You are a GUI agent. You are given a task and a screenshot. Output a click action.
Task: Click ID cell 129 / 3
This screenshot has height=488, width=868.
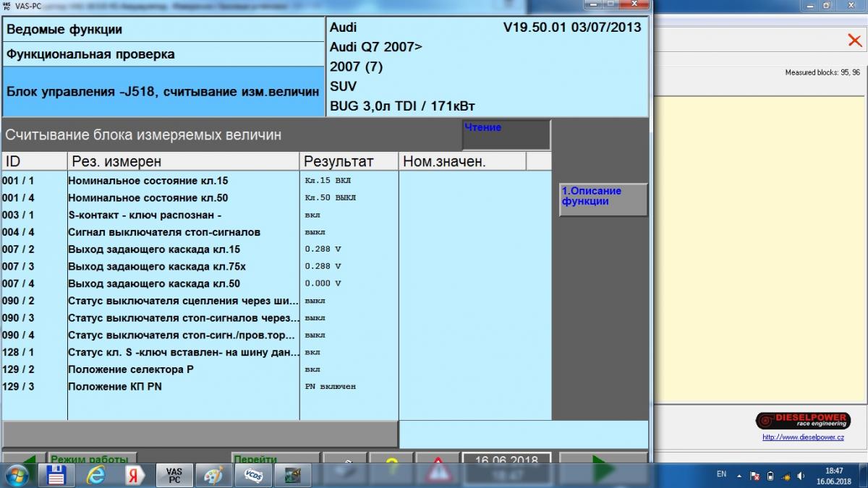click(18, 387)
